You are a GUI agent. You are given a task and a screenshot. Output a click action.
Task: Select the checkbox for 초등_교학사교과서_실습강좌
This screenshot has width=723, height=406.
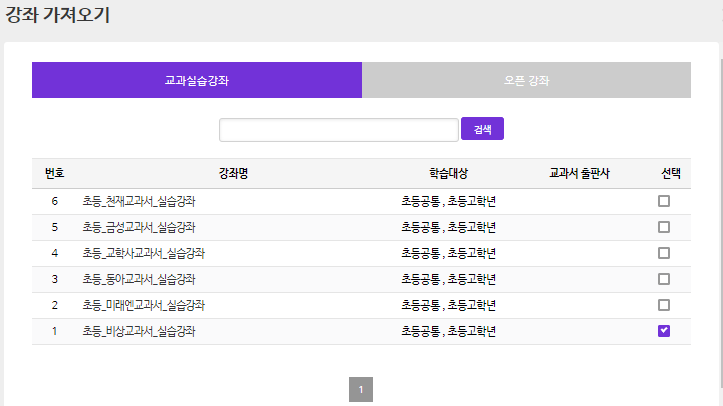pyautogui.click(x=664, y=253)
